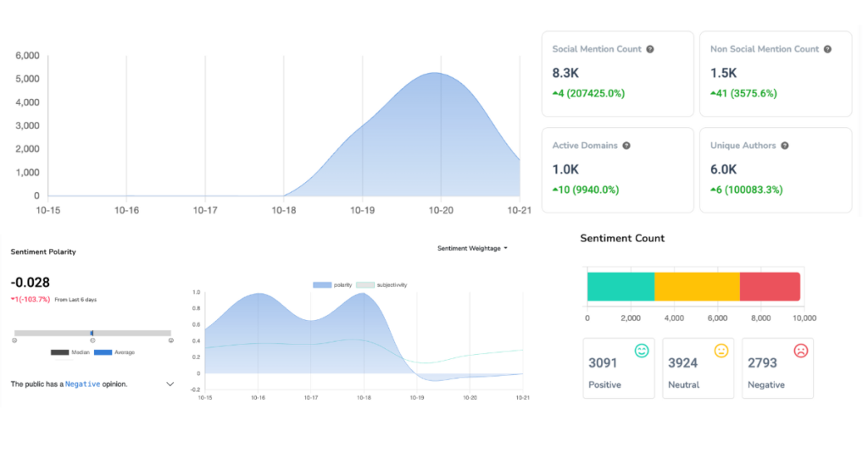This screenshot has width=868, height=453.
Task: Click the happy face at the polarity slider's right end
Action: [171, 340]
